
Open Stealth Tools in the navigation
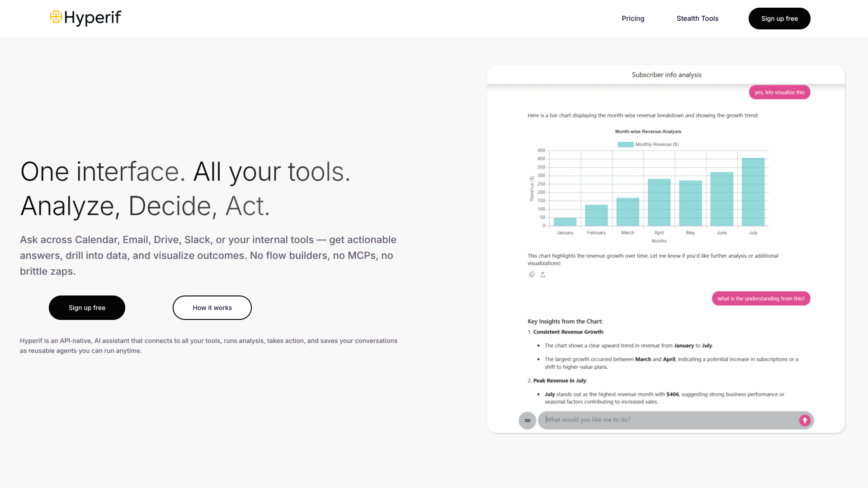coord(697,19)
